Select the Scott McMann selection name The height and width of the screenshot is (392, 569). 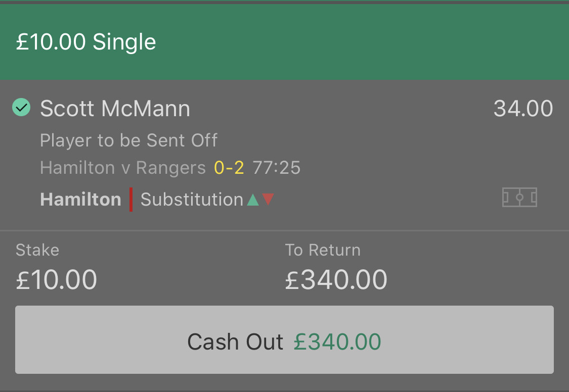pos(115,109)
